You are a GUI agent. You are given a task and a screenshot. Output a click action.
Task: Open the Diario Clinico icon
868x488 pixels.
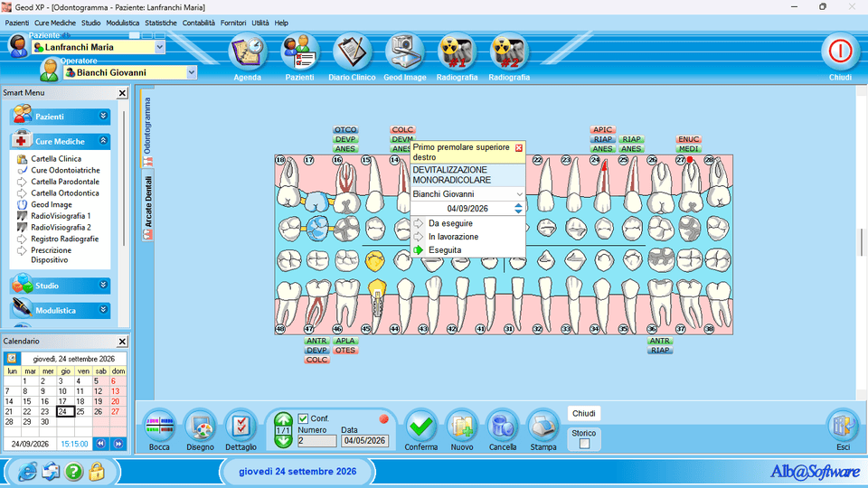click(x=352, y=52)
